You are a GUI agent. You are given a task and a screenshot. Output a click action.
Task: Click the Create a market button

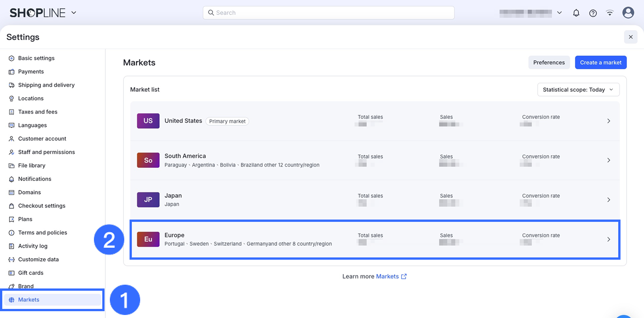pyautogui.click(x=600, y=62)
